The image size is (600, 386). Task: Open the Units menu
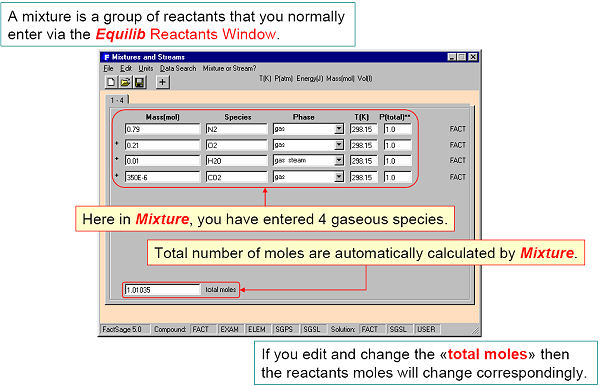pos(146,68)
